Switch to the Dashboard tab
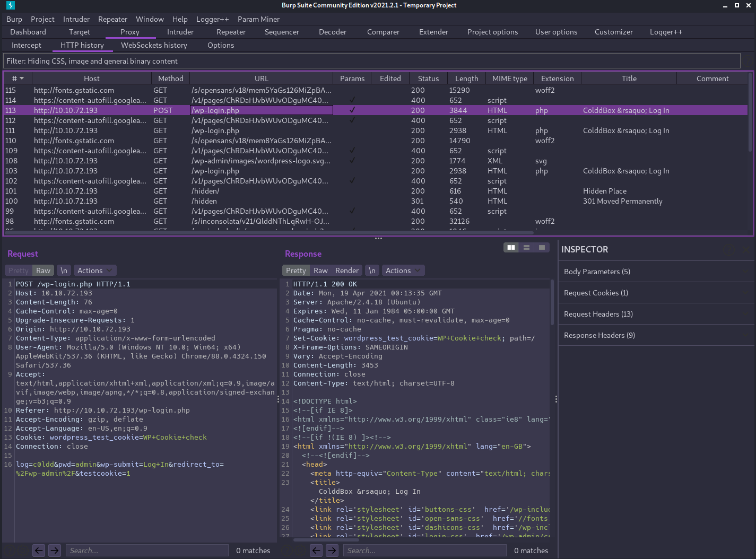Image resolution: width=756 pixels, height=559 pixels. pos(28,32)
